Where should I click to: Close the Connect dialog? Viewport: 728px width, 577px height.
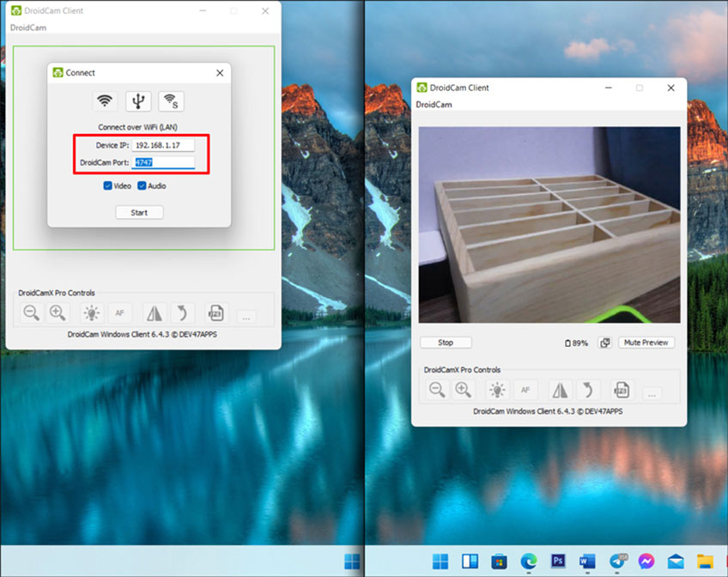tap(220, 73)
